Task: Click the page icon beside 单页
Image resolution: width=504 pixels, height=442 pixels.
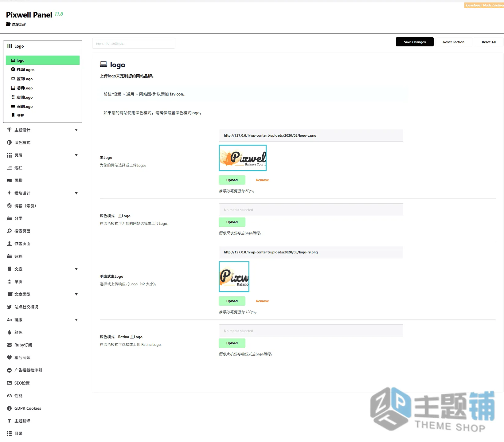Action: click(9, 282)
